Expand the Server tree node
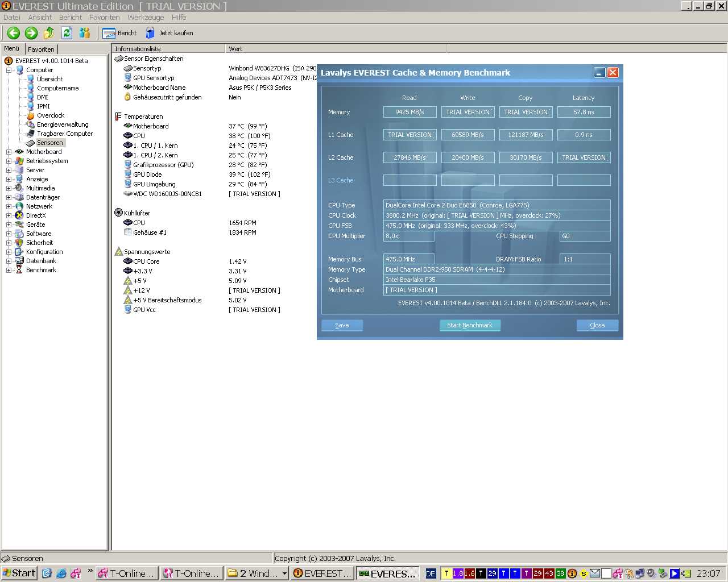Image resolution: width=728 pixels, height=582 pixels. [x=9, y=170]
